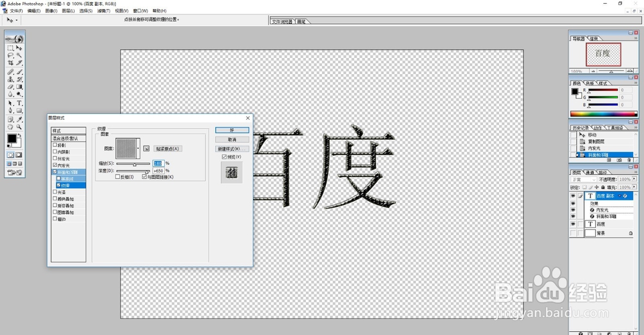Click the 好 OK button
This screenshot has height=335, width=644.
[x=232, y=130]
